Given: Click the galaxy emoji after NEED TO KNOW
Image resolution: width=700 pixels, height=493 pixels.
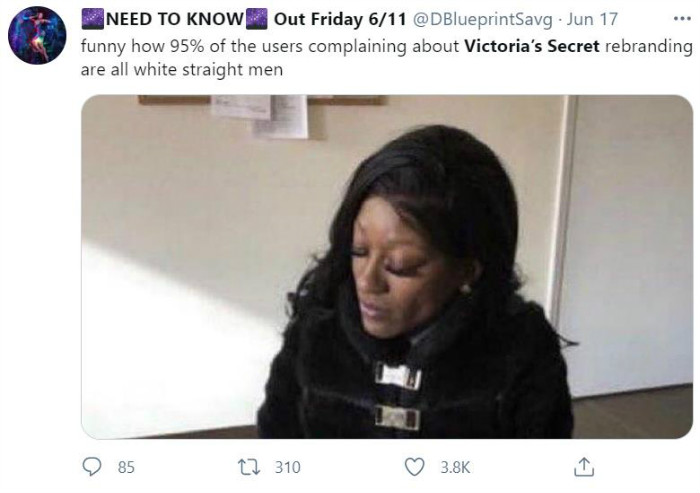Looking at the screenshot, I should click(x=256, y=19).
